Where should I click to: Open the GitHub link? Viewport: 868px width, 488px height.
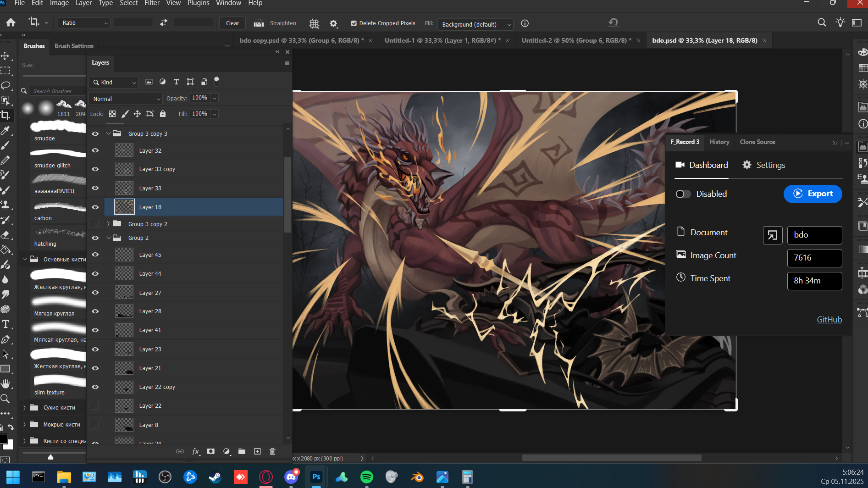tap(829, 320)
